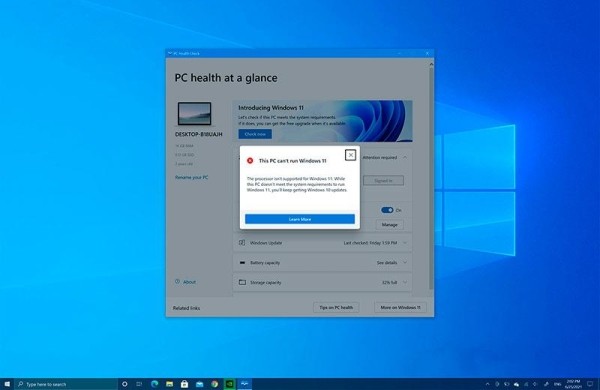Screen dimensions: 600x390
Task: Click the scrollbar up arrow
Action: point(431,64)
